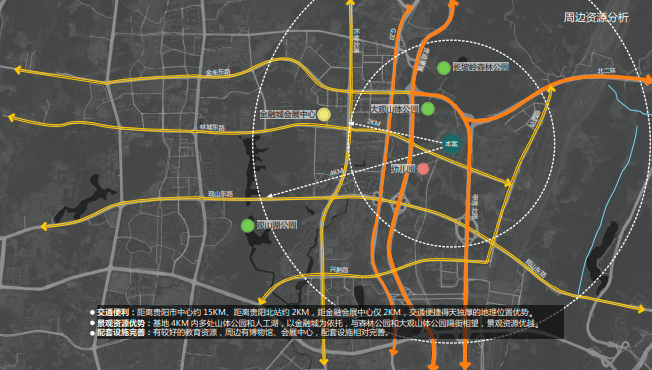Viewport: 652px width, 370px height.
Task: Select green dot beside 长坡岭森林公园
Action: pos(444,68)
